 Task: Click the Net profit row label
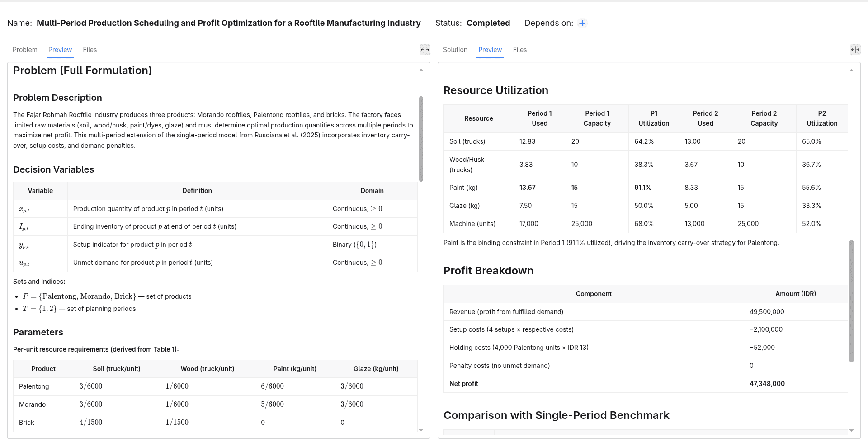pos(464,384)
